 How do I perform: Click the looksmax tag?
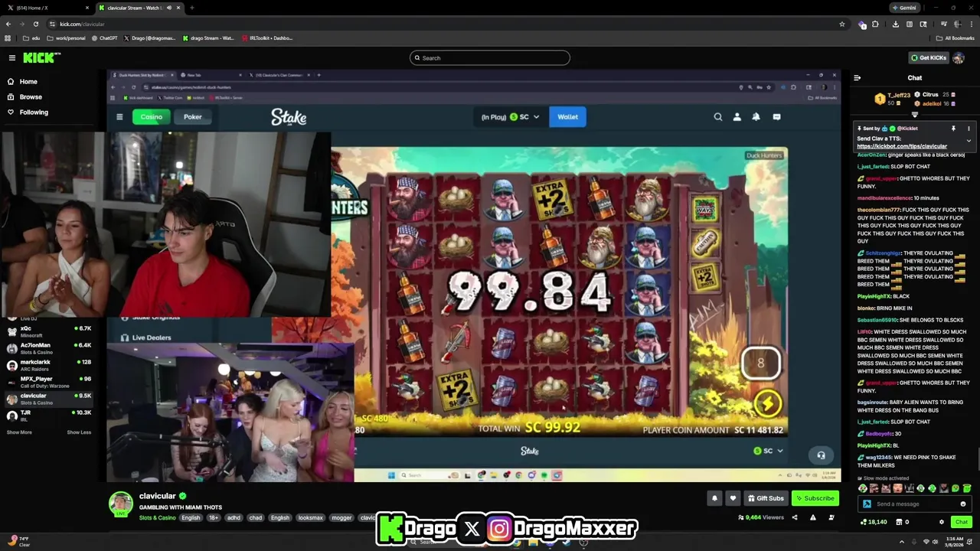coord(310,518)
